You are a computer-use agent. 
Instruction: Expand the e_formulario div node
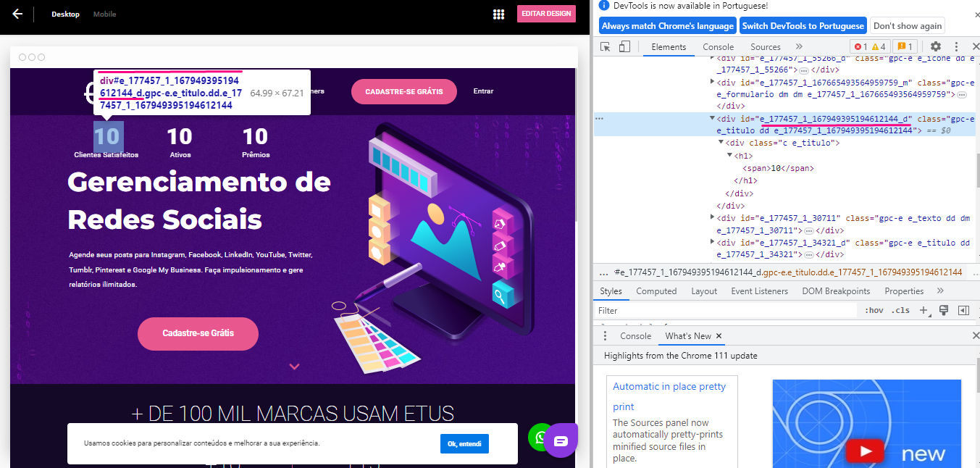click(712, 82)
